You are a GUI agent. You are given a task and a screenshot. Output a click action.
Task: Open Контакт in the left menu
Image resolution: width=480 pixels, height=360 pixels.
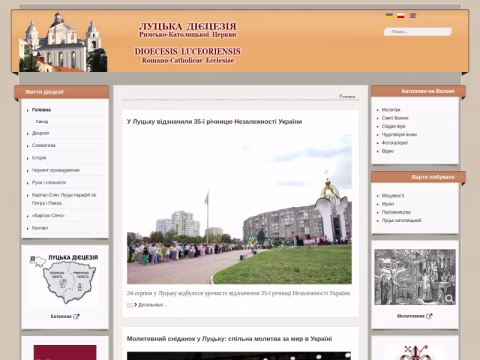click(x=40, y=228)
